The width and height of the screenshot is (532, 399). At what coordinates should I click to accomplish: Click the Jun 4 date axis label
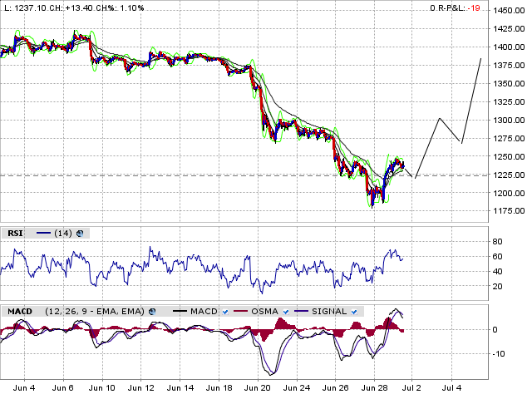(24, 388)
